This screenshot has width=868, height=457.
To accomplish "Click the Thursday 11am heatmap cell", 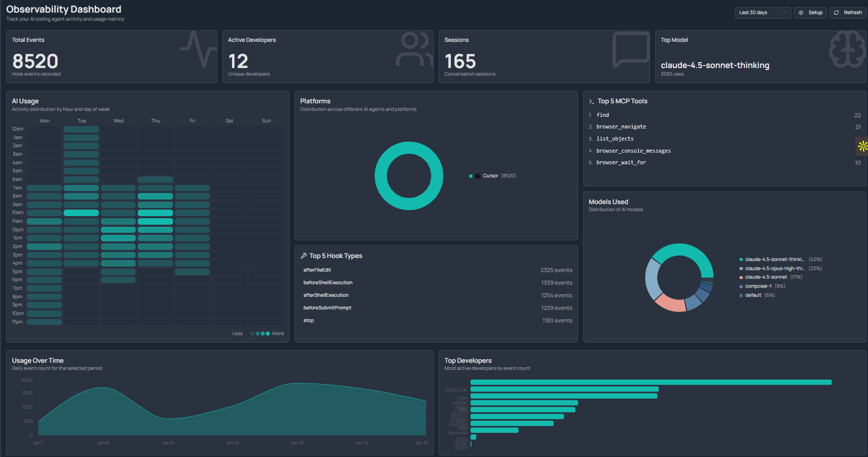I will click(155, 221).
